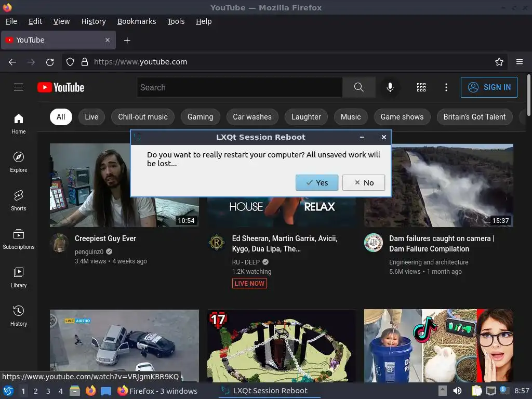
Task: Open RU - DEEP channel avatar
Action: click(x=217, y=243)
